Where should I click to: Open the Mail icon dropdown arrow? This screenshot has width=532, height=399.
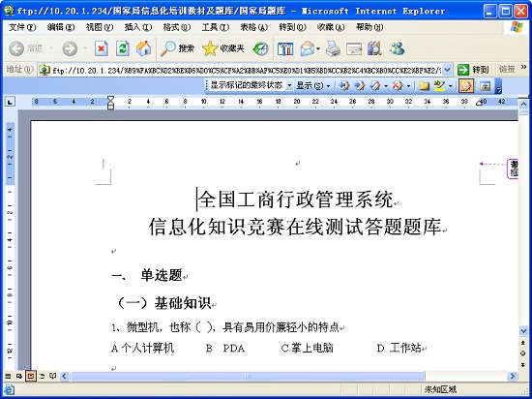pos(318,48)
